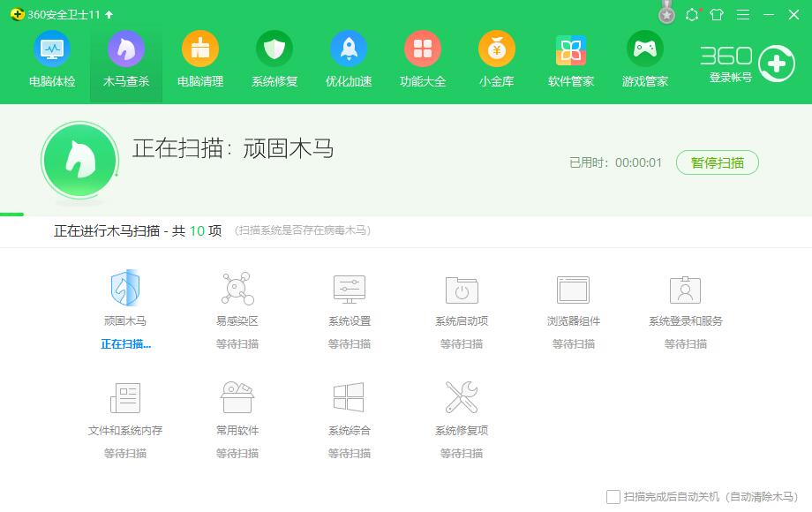Click the 浏览器组件 browser window icon
Viewport: 812px width, 512px height.
574,290
